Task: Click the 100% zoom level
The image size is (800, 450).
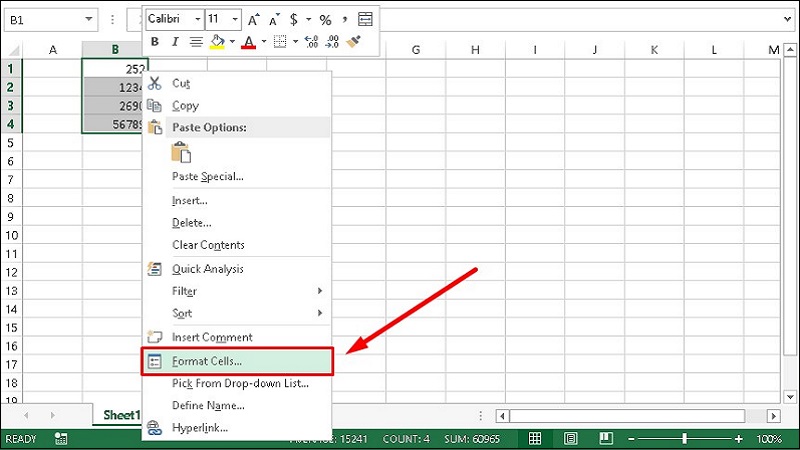Action: coord(769,439)
